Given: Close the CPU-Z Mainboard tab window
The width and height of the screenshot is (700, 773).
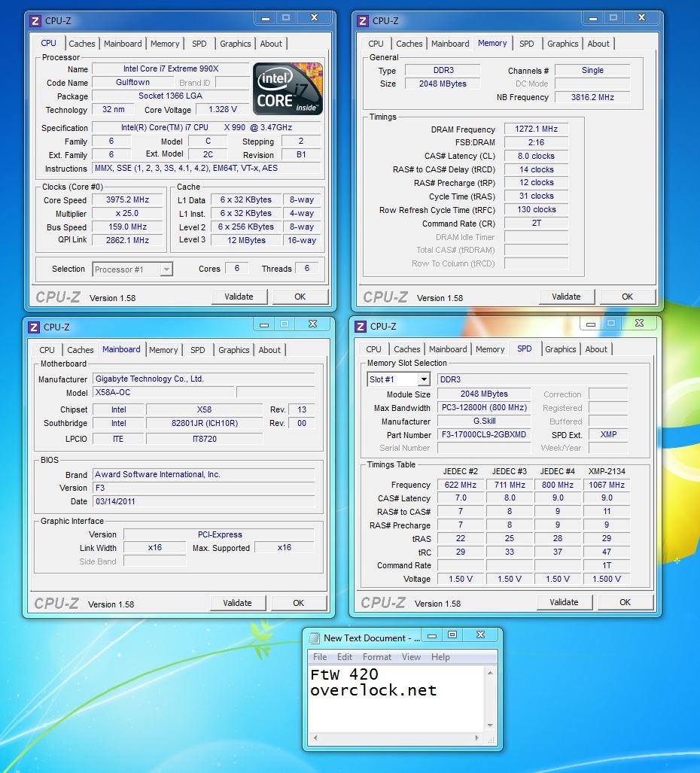Looking at the screenshot, I should pyautogui.click(x=312, y=324).
